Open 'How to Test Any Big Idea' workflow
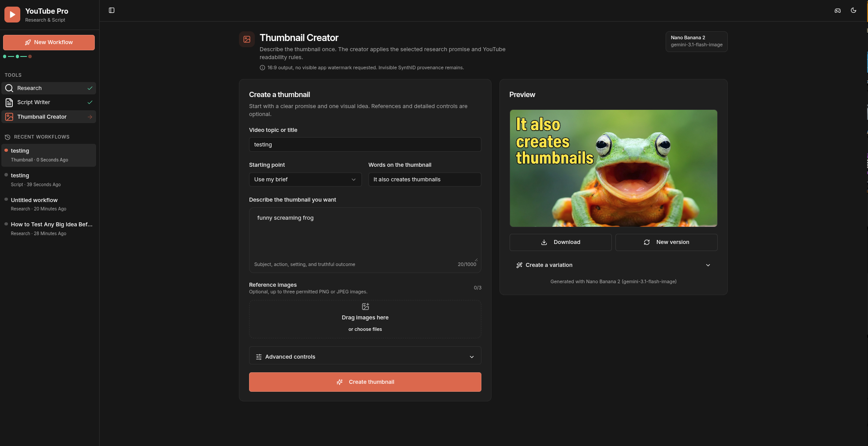Viewport: 868px width, 446px height. tap(49, 229)
